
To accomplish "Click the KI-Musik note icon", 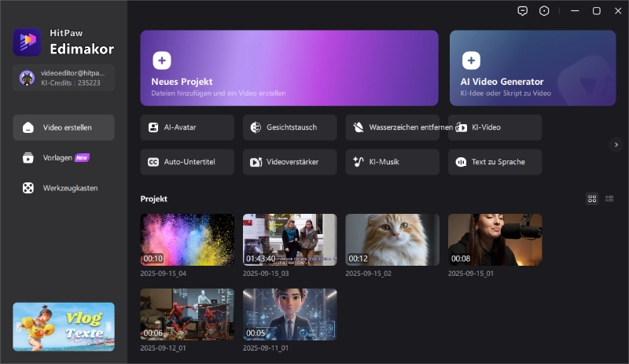I will click(359, 162).
